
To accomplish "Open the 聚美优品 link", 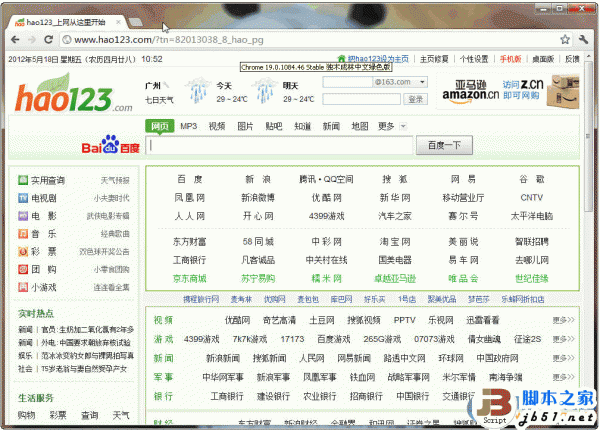I will [x=442, y=299].
